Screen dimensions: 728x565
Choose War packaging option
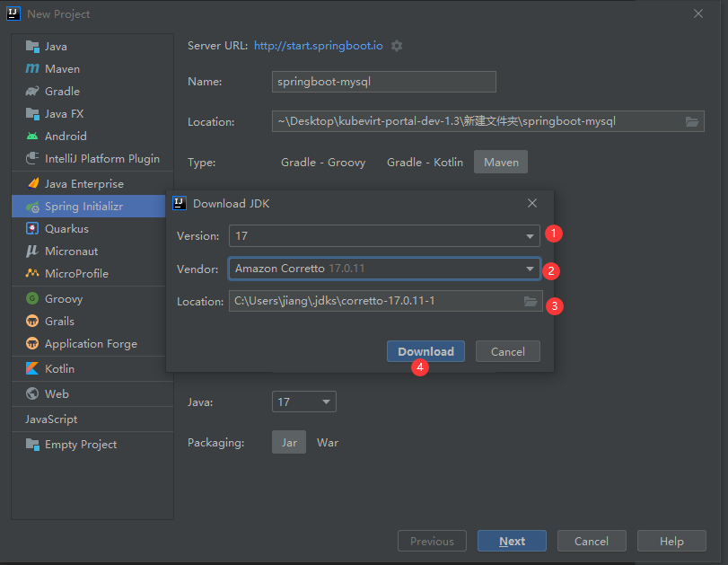328,442
